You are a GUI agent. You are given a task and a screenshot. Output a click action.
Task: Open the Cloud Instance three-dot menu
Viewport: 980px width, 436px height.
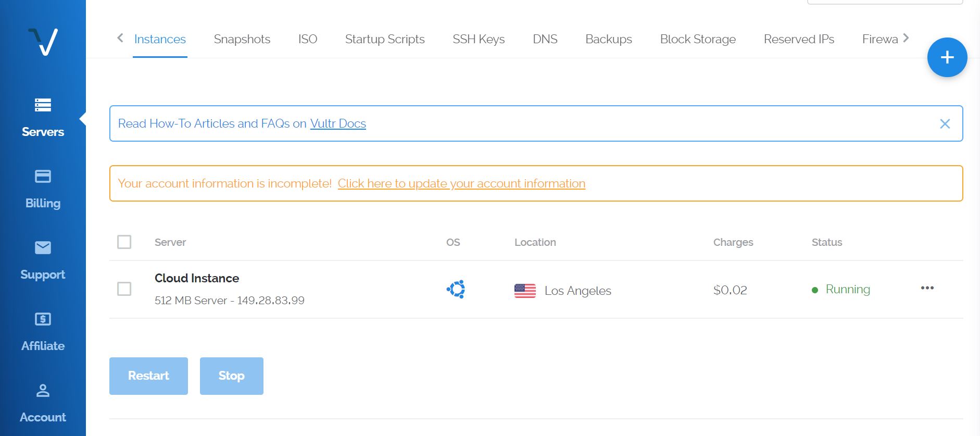pos(927,288)
